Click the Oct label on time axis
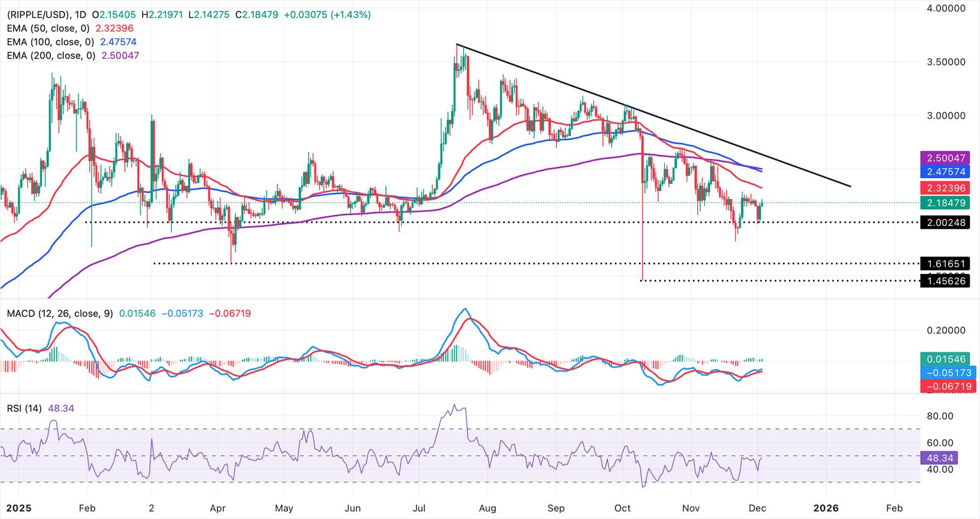This screenshot has width=980, height=519. click(x=622, y=508)
